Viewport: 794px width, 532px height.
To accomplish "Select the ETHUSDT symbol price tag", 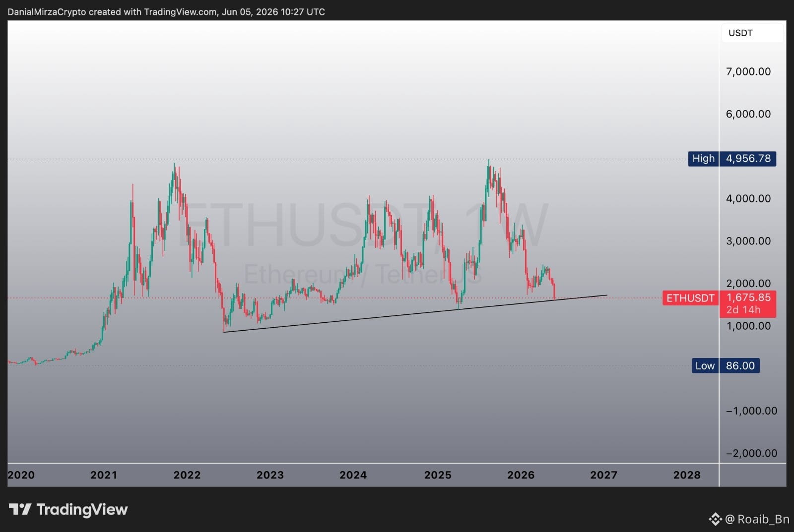I will tap(690, 298).
